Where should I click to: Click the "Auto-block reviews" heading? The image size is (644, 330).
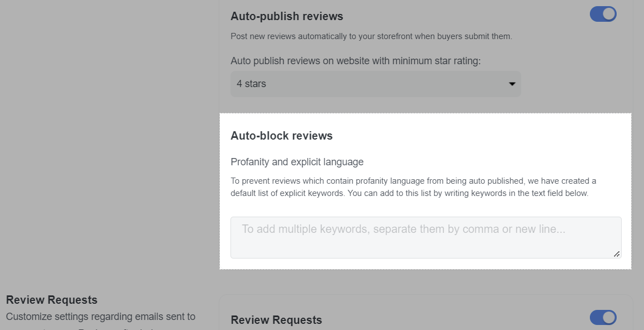tap(281, 136)
